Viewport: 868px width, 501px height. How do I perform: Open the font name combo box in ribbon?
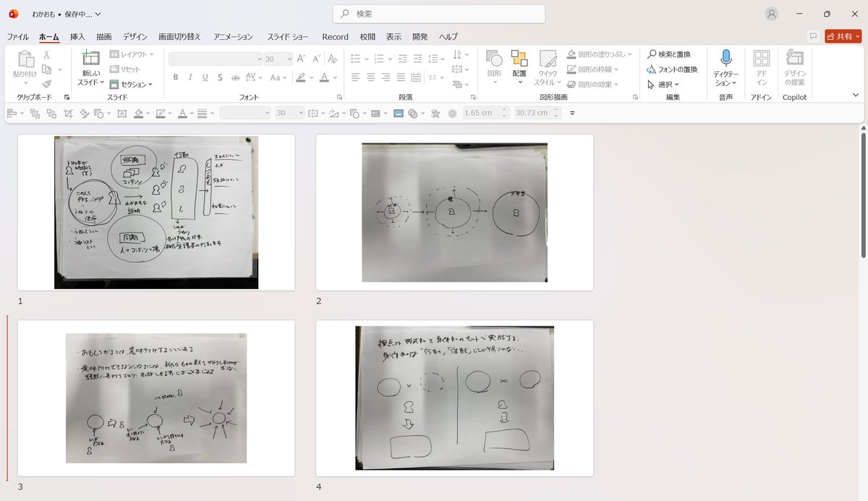tap(216, 59)
